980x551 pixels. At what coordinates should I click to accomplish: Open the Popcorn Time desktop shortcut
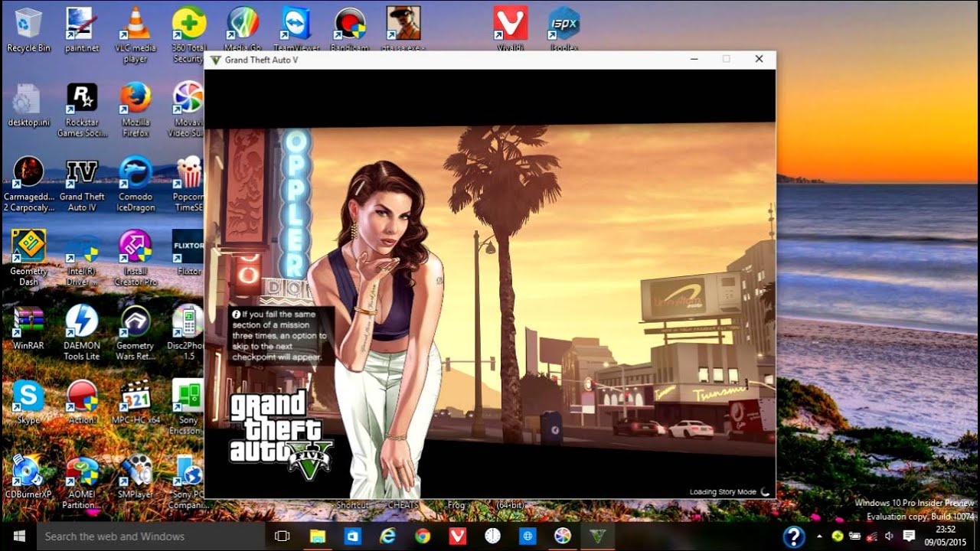point(188,184)
